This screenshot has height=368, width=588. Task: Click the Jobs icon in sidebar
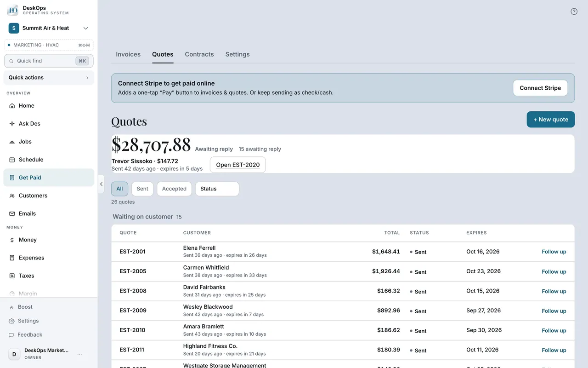point(12,142)
